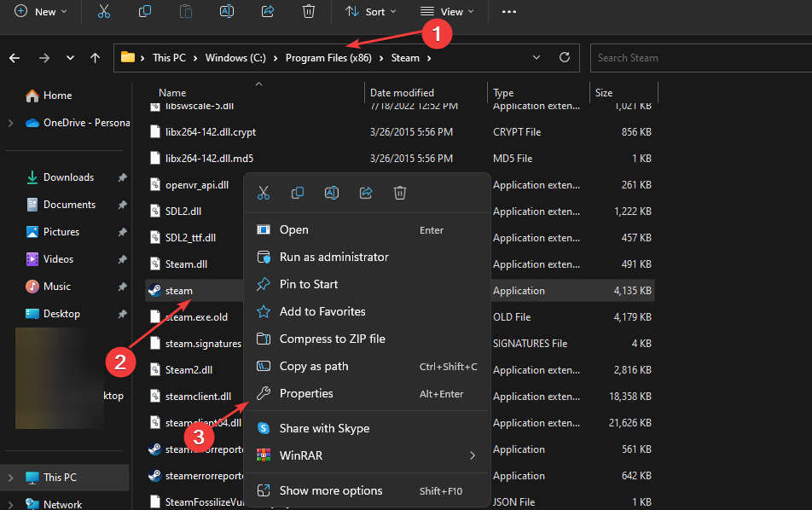Choose Share with Skype

click(367, 429)
